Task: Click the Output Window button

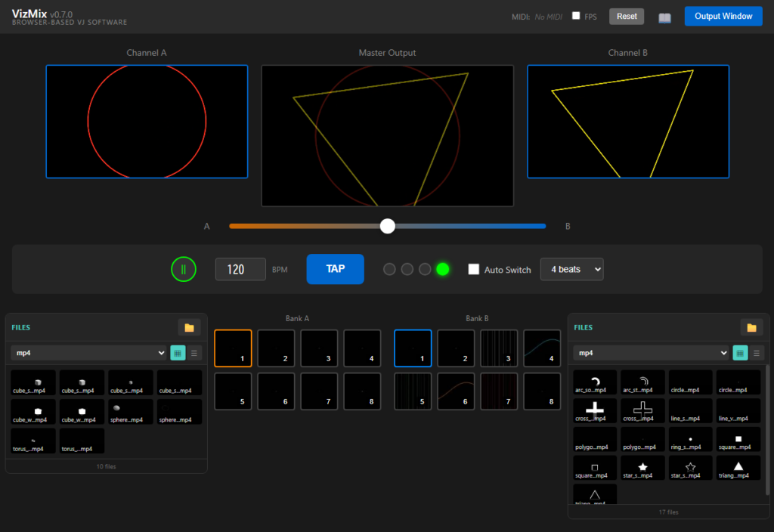Action: pyautogui.click(x=723, y=17)
